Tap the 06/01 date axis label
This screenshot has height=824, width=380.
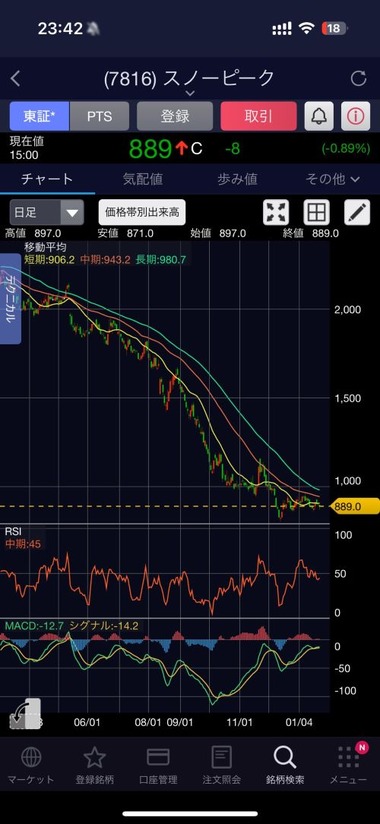point(87,723)
